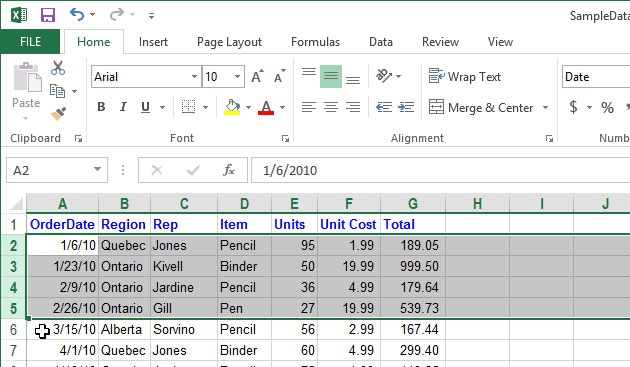Go to the Formulas tab
The image size is (630, 367).
click(315, 42)
